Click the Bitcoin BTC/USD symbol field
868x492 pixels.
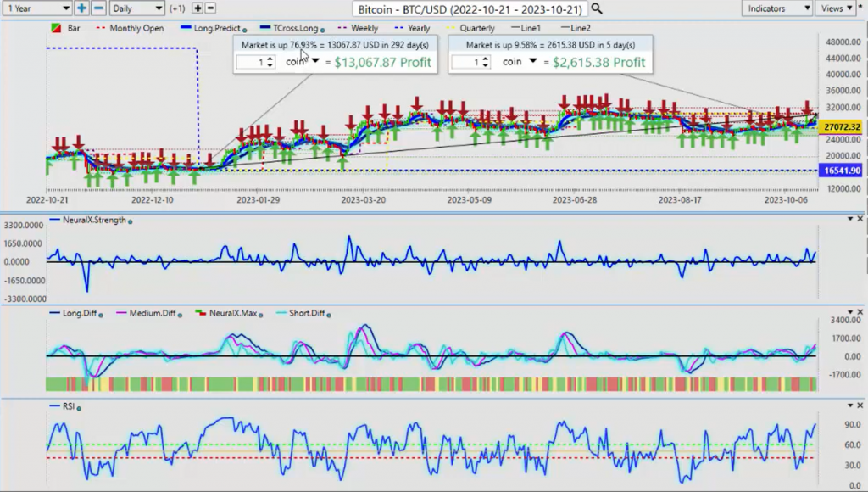pyautogui.click(x=470, y=8)
